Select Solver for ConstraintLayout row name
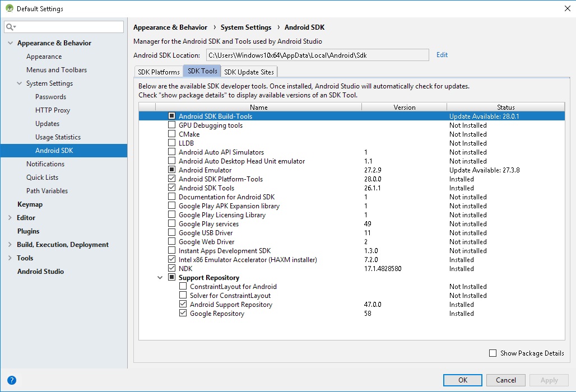The height and width of the screenshot is (392, 576). (230, 296)
